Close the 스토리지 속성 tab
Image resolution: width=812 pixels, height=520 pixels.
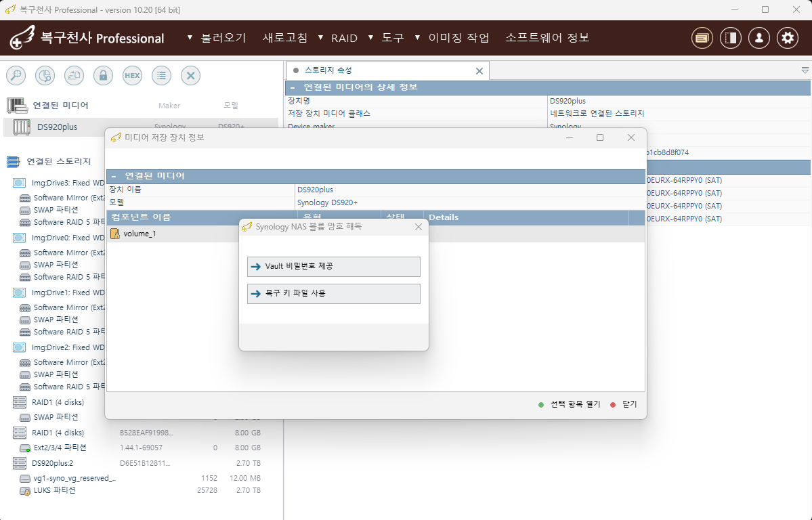[x=479, y=71]
